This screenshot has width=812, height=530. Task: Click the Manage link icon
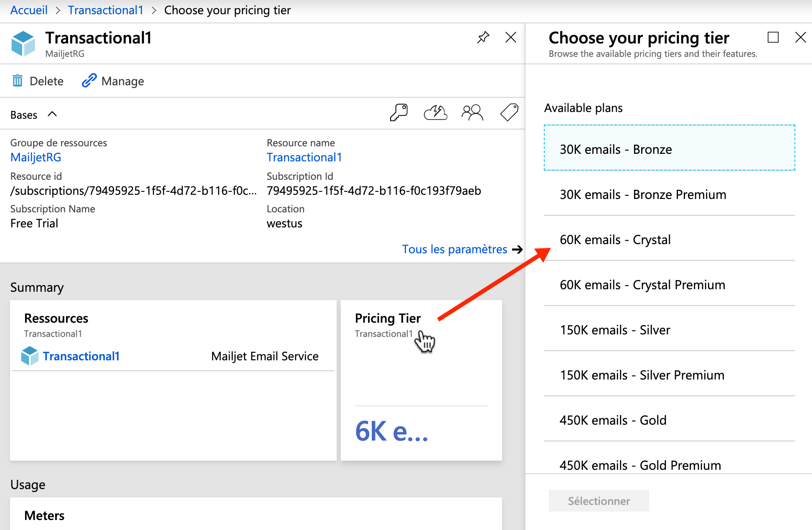click(89, 81)
